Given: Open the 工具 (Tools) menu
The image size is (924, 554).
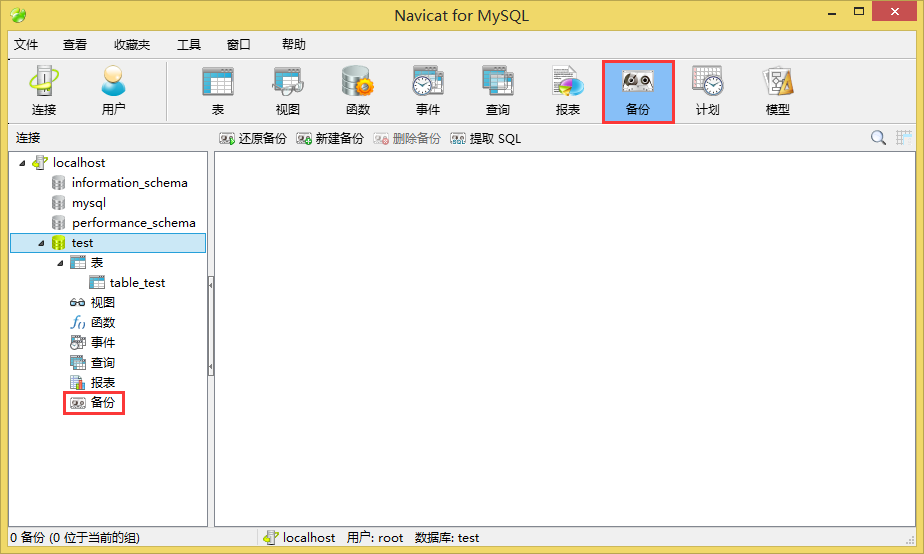Looking at the screenshot, I should (x=189, y=45).
